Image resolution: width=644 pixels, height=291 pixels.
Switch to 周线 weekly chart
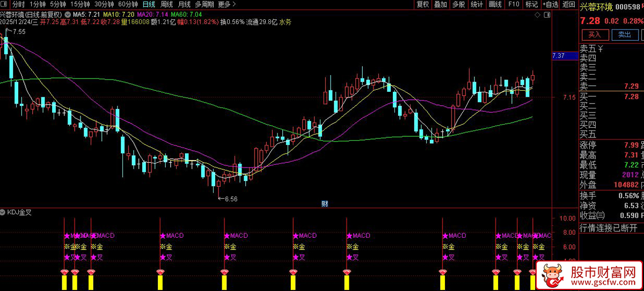pos(167,4)
